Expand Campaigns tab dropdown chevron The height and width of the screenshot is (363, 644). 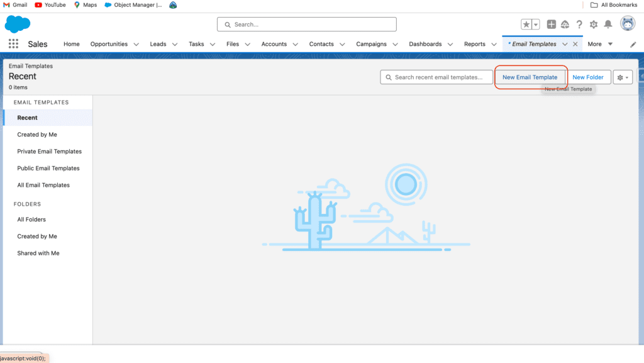395,44
